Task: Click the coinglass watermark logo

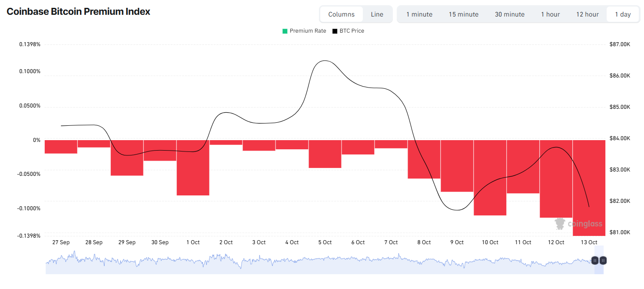Action: point(579,224)
